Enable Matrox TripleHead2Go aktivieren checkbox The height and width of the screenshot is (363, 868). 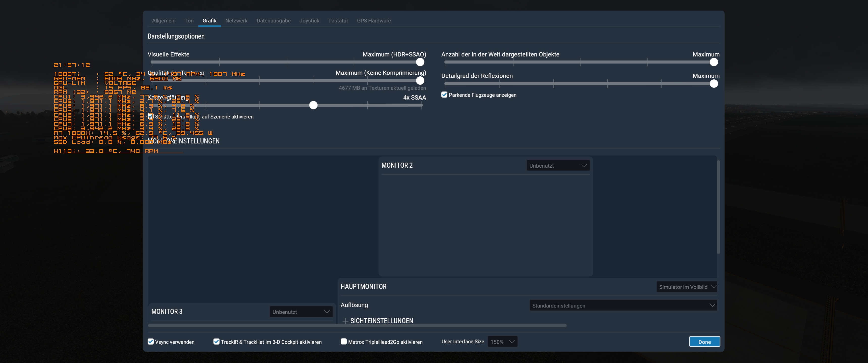coord(343,342)
